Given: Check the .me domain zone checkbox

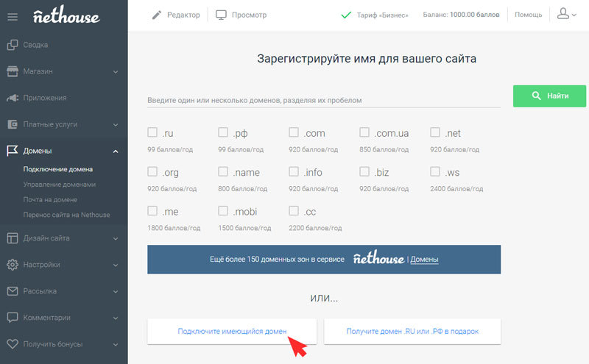Looking at the screenshot, I should coord(152,210).
